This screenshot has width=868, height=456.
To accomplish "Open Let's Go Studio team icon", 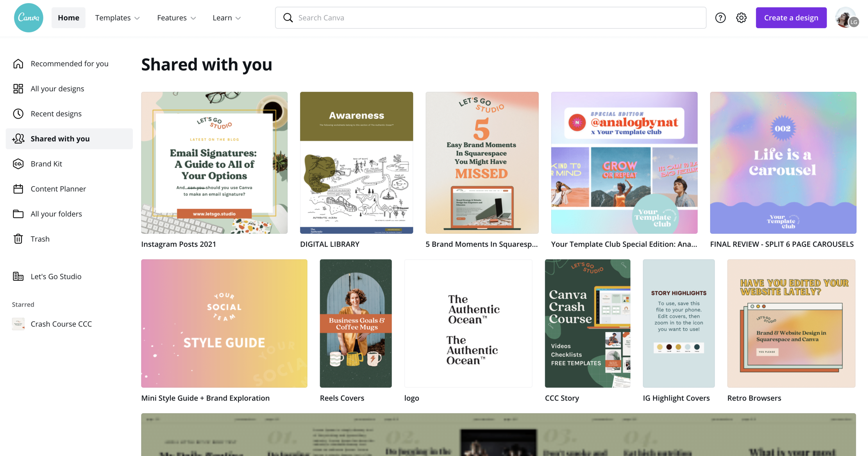I will click(18, 276).
